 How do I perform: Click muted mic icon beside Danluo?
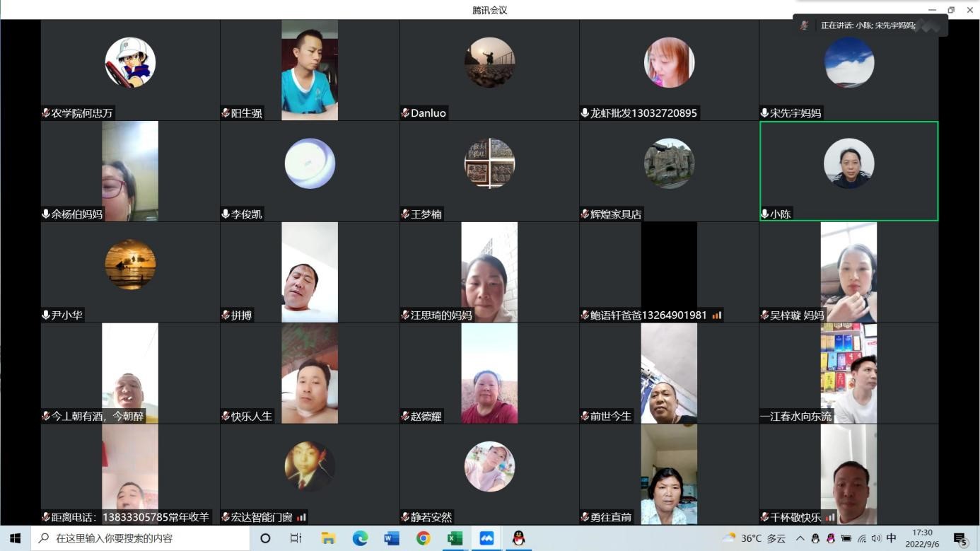pyautogui.click(x=405, y=113)
